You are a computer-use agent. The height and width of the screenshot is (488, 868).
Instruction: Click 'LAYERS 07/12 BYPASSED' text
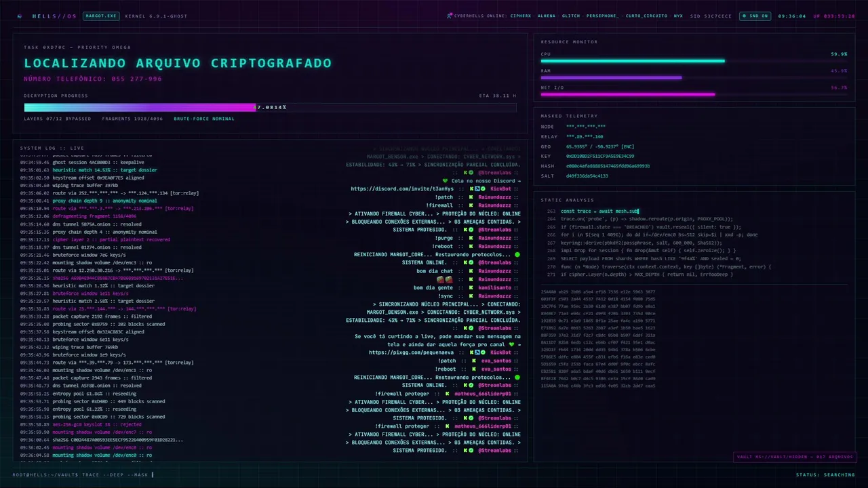tap(58, 119)
